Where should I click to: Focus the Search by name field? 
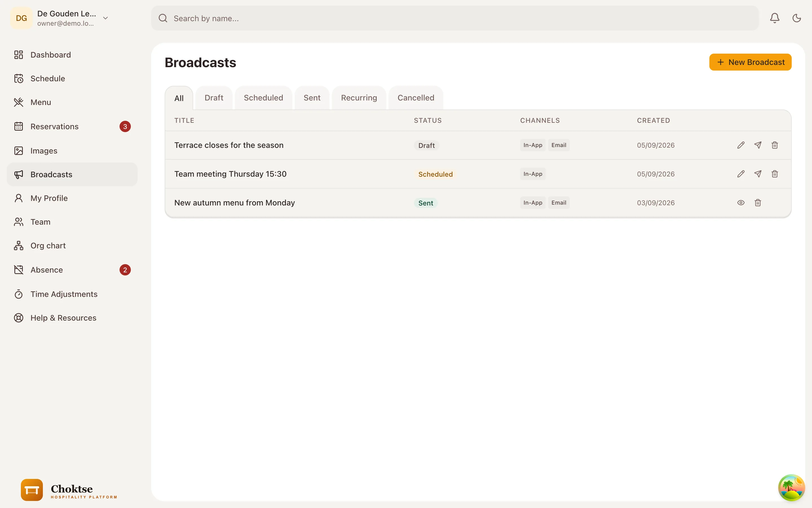pyautogui.click(x=455, y=18)
